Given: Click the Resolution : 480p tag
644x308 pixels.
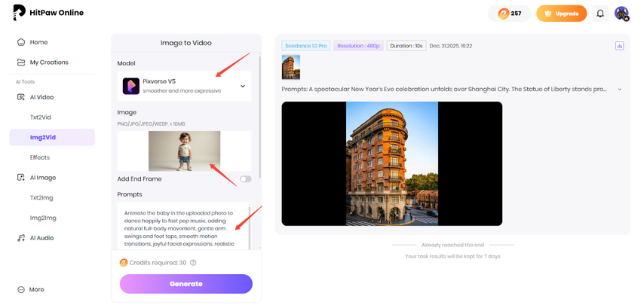Looking at the screenshot, I should 358,46.
